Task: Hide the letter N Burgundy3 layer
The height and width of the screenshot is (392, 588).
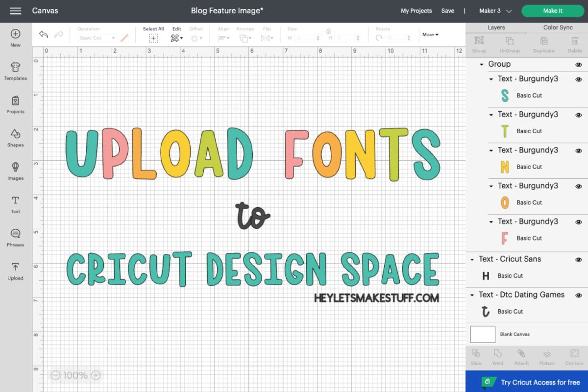Action: click(x=579, y=150)
